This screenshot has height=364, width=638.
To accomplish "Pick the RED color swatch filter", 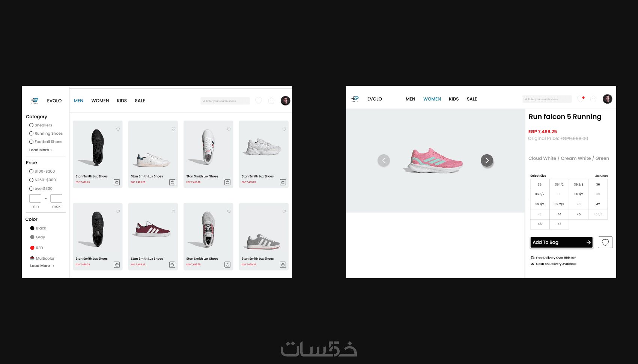I will click(x=32, y=248).
